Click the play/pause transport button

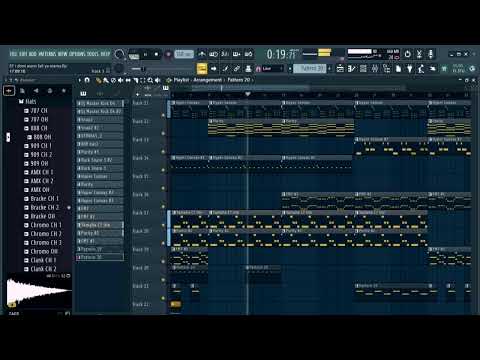(145, 54)
